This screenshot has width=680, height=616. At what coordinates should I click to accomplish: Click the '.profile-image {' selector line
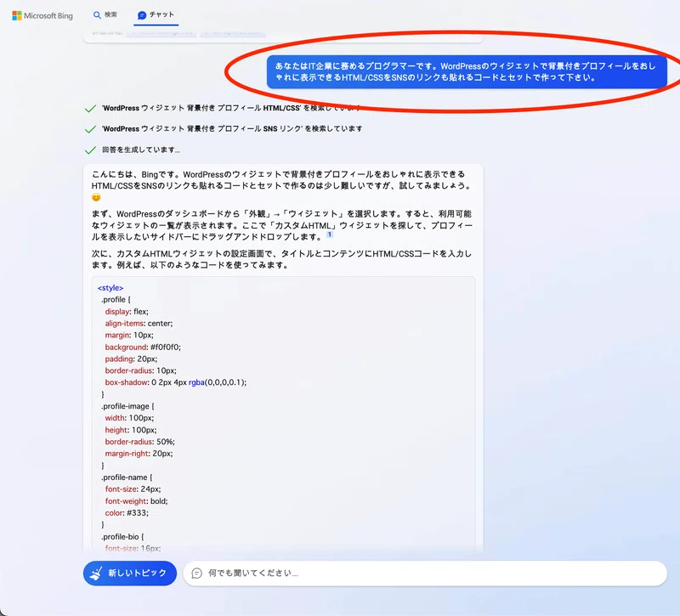127,406
